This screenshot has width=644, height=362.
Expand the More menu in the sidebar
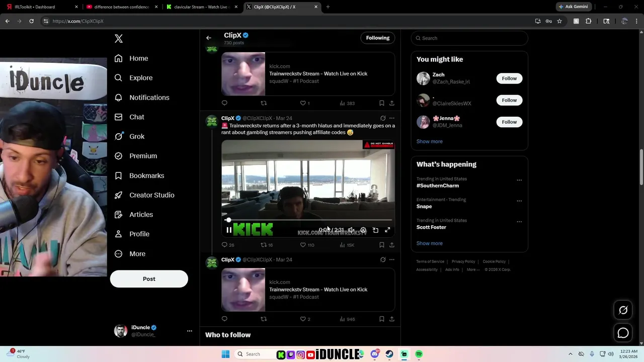[130, 254]
